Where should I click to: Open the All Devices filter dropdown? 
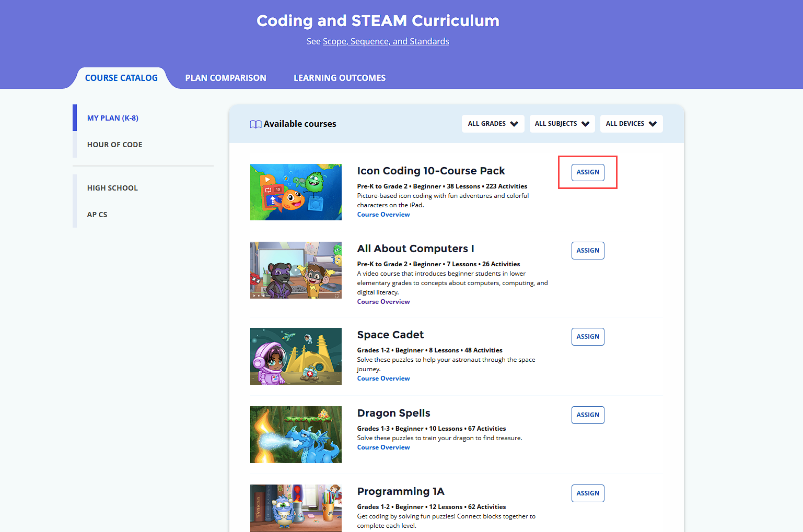click(631, 124)
